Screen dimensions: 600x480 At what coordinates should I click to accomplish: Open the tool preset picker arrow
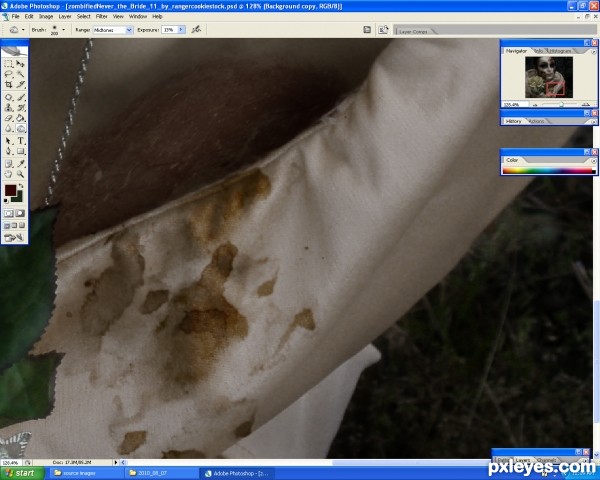(23, 30)
